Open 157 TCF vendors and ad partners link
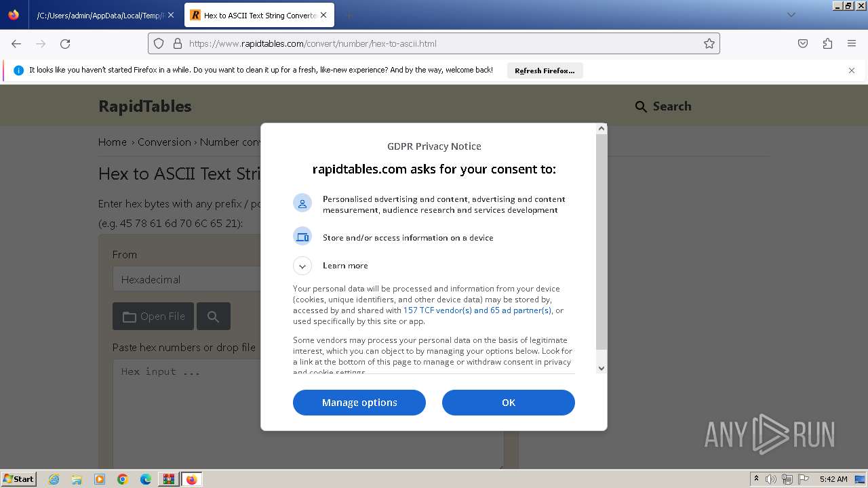This screenshot has width=868, height=488. click(477, 310)
